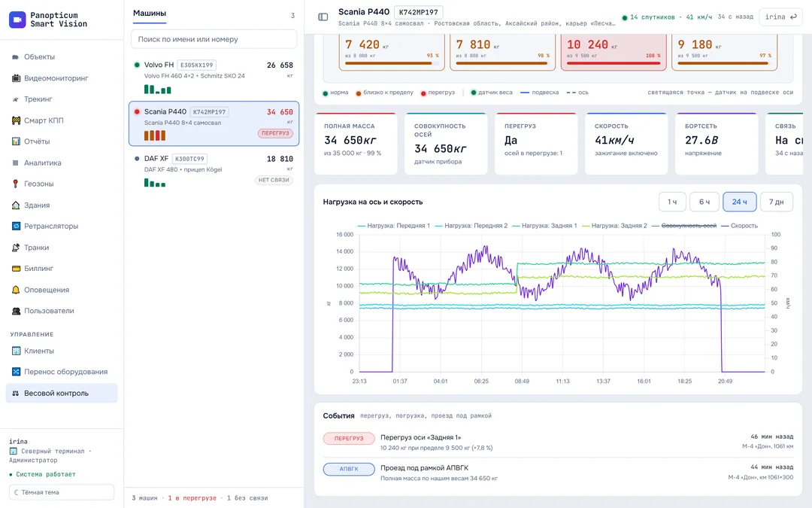The image size is (812, 508).
Task: Toggle the Скорость series in legend
Action: (x=740, y=226)
